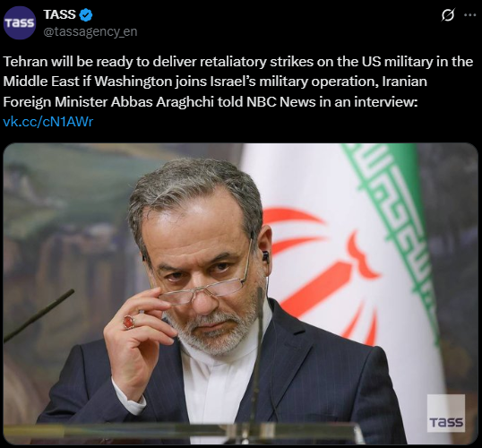This screenshot has width=482, height=448.
Task: Visit the @tassagency_en handle
Action: click(x=90, y=31)
